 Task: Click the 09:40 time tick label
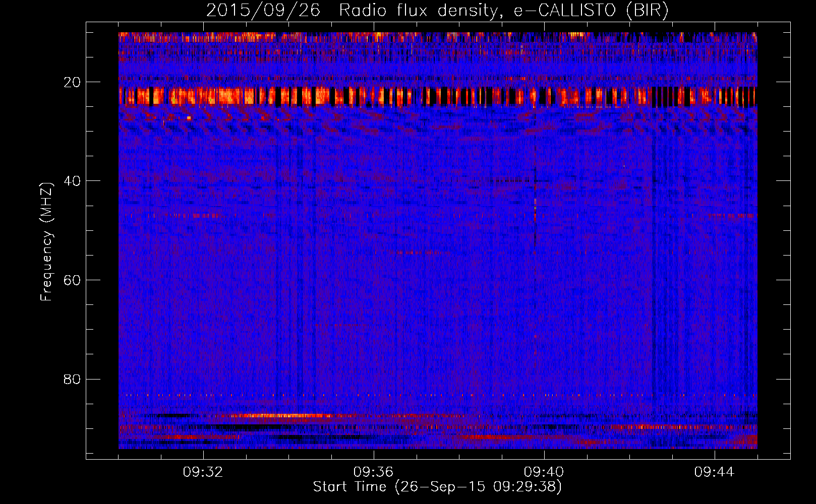(x=544, y=472)
